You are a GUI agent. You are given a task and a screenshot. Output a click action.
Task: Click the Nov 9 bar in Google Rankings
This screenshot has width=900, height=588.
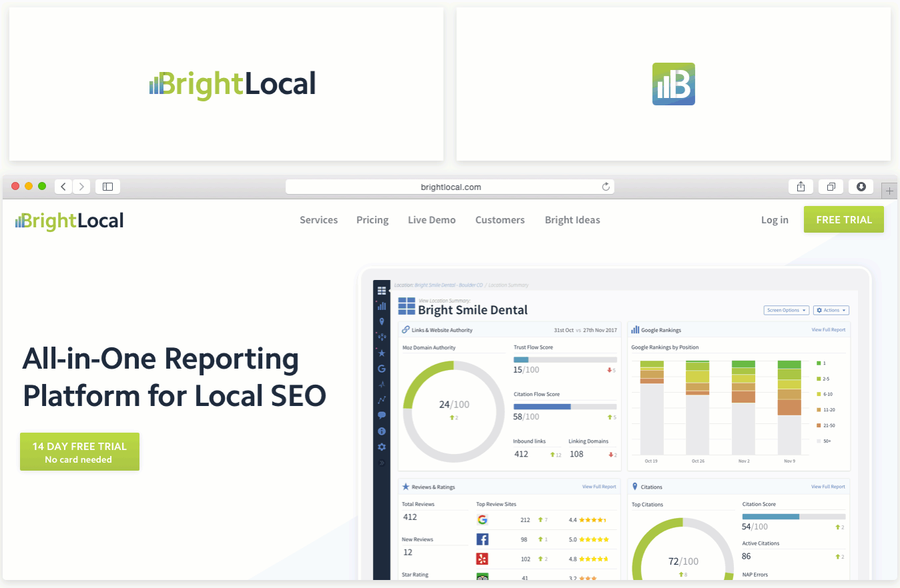789,407
